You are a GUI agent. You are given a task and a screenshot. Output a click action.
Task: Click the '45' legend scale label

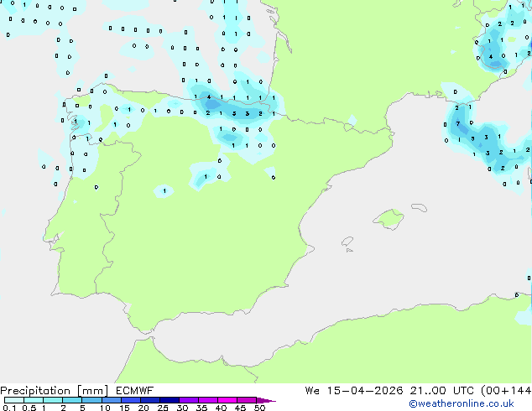pyautogui.click(x=240, y=408)
